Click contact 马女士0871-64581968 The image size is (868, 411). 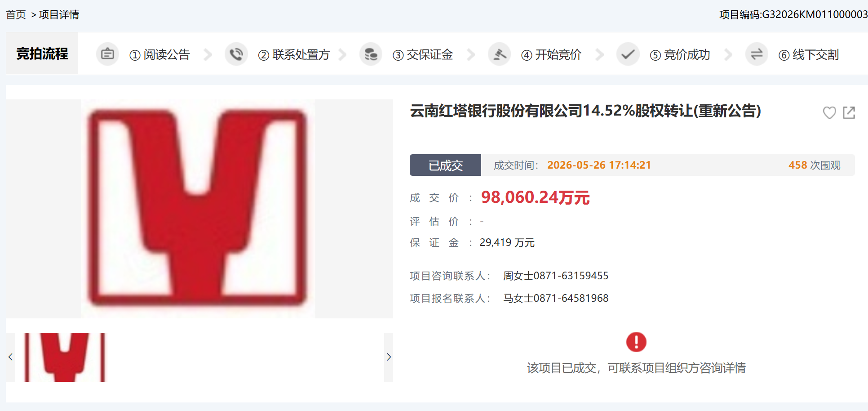(556, 298)
